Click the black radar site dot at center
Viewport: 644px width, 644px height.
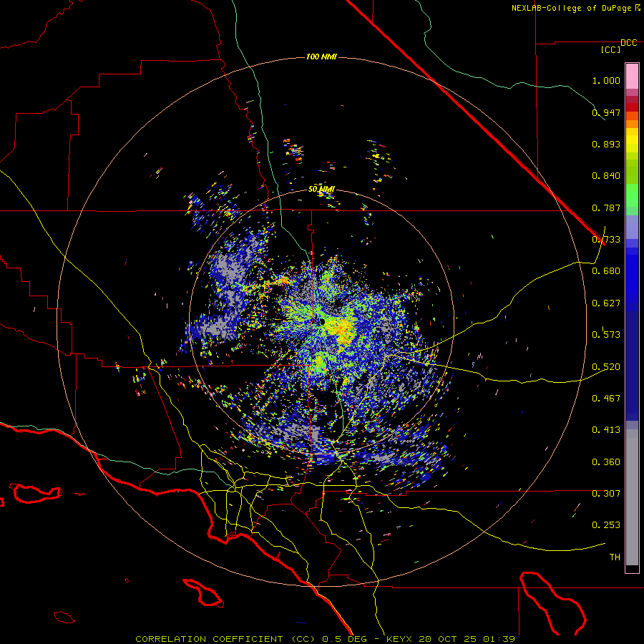(323, 321)
